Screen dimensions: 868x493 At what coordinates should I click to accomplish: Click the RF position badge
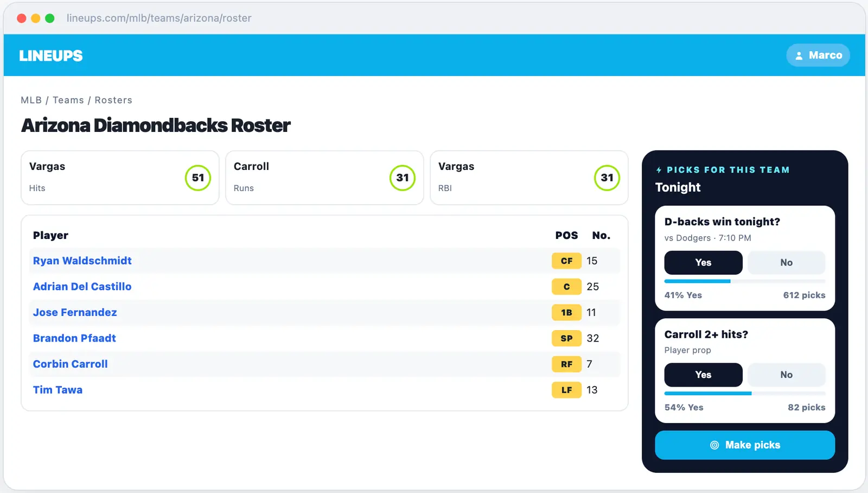click(x=566, y=364)
